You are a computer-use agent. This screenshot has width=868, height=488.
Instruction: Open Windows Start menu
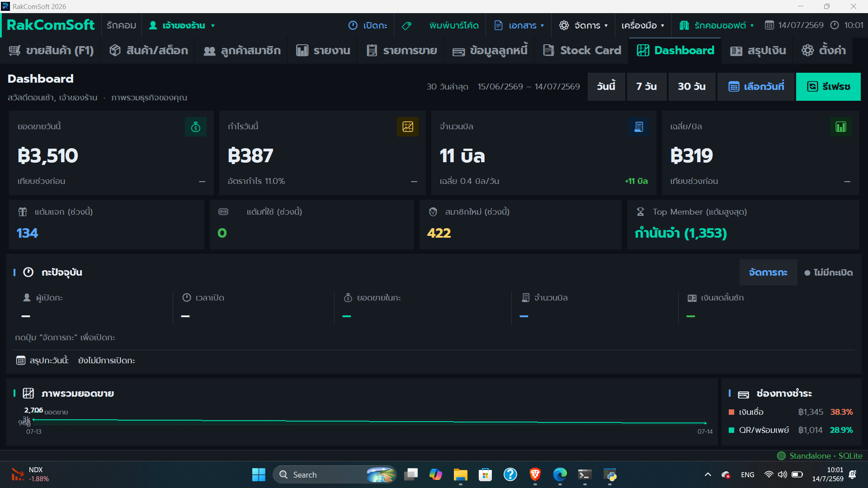point(259,474)
